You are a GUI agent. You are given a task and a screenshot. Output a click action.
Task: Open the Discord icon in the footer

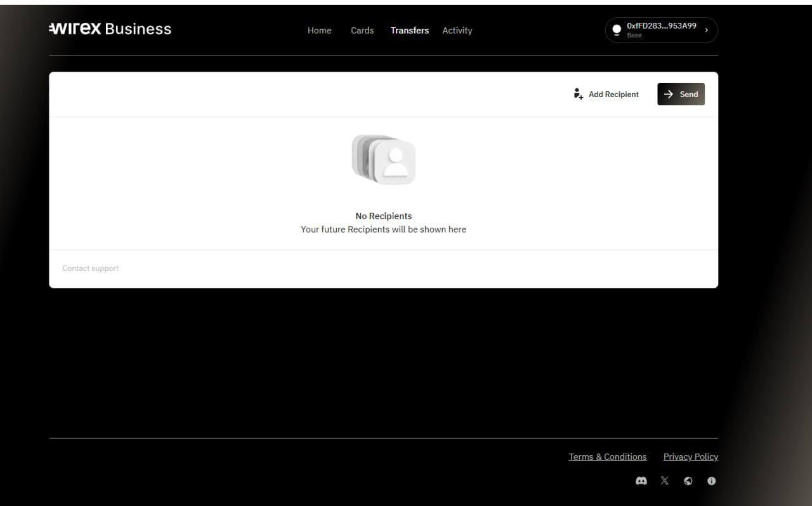641,481
